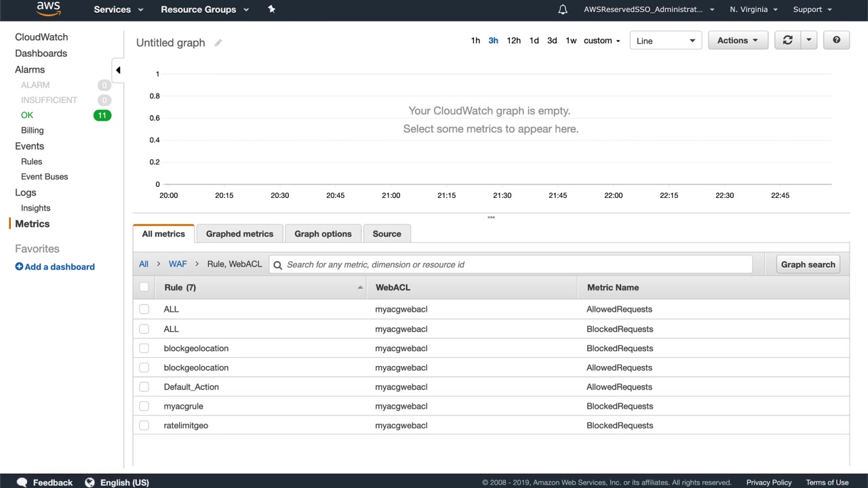Click the pin shortcut icon in header
The image size is (868, 488).
(x=272, y=9)
